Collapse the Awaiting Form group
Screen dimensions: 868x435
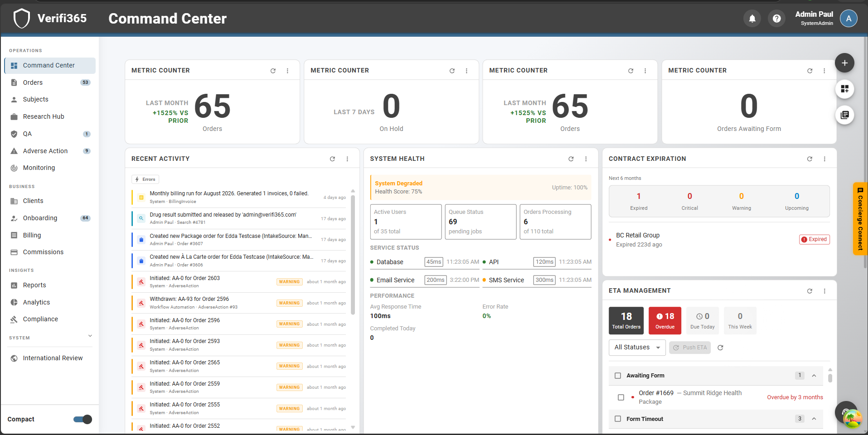[814, 376]
